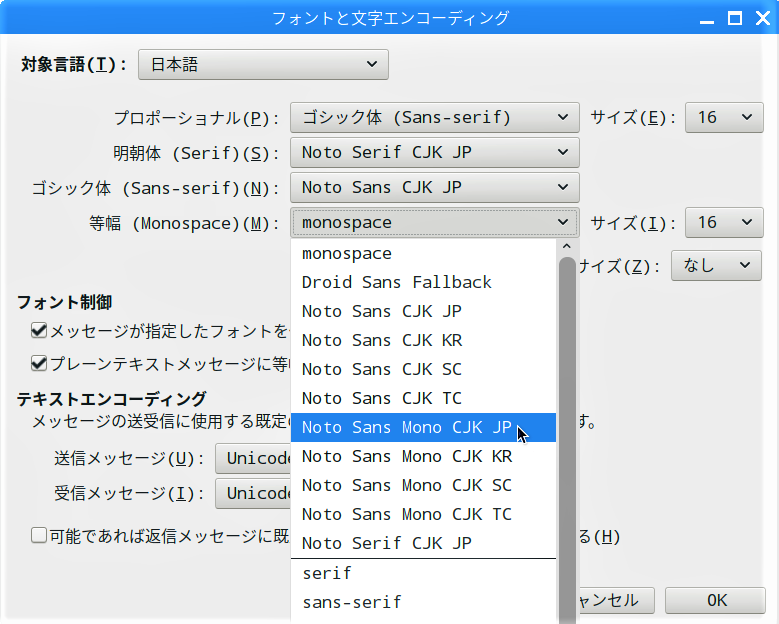This screenshot has width=779, height=624.
Task: Uncheck メッセージが指定したフォント checkbox
Action: click(x=39, y=330)
